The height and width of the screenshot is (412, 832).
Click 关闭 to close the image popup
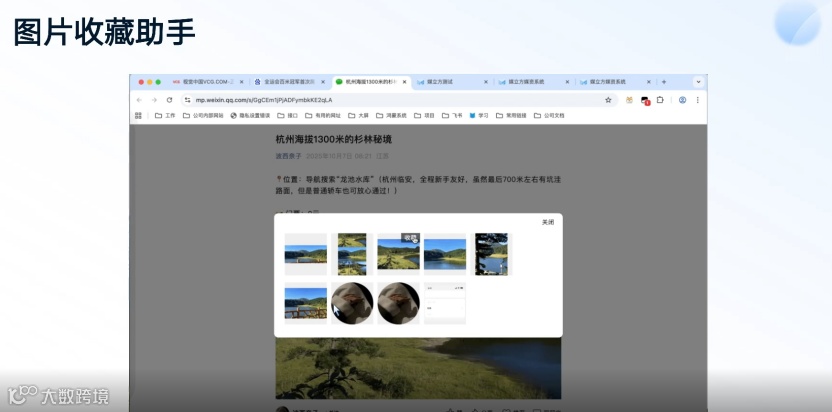(548, 222)
